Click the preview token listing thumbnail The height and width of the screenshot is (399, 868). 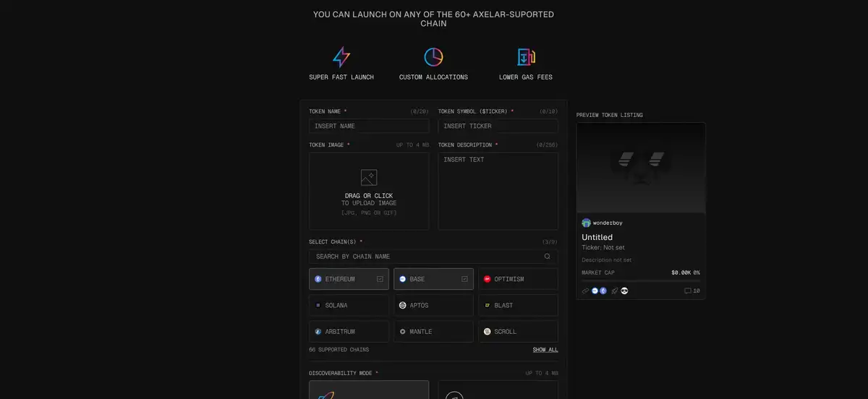pos(641,168)
